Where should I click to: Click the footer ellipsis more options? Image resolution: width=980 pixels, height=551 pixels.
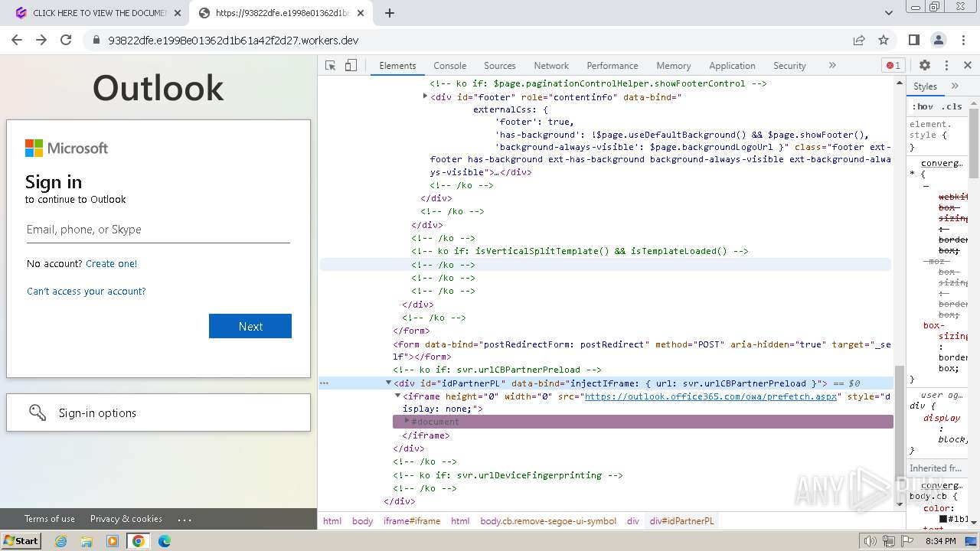point(185,519)
